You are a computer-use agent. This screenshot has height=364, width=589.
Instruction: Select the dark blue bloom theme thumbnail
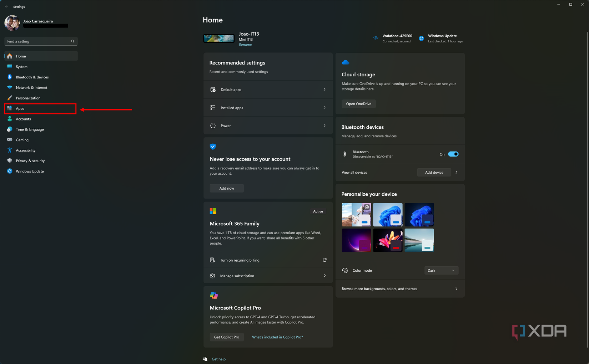tap(419, 215)
